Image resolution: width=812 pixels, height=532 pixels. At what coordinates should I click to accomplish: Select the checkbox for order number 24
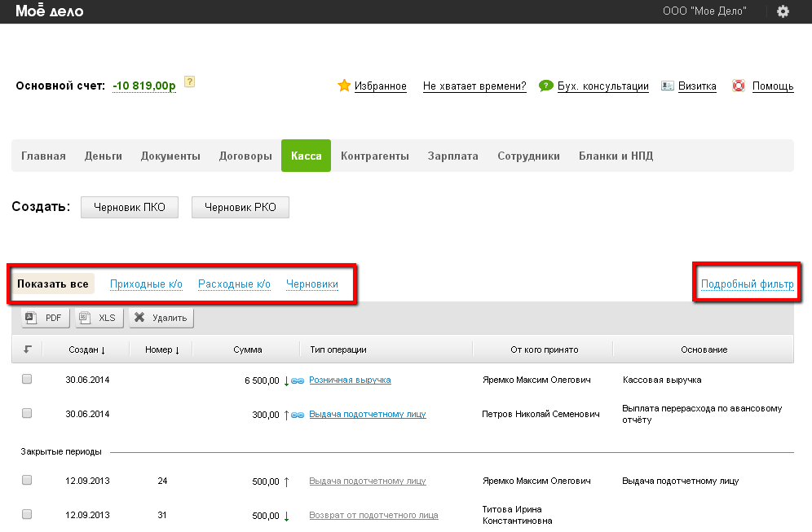click(x=27, y=481)
